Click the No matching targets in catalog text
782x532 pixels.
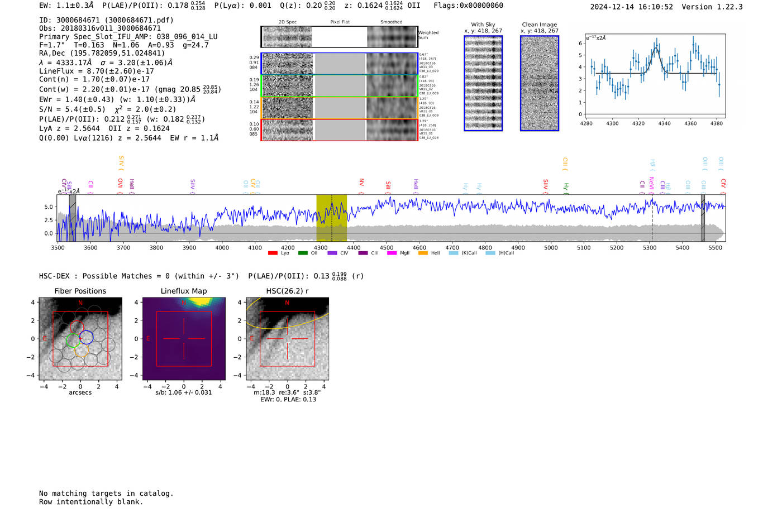point(106,493)
